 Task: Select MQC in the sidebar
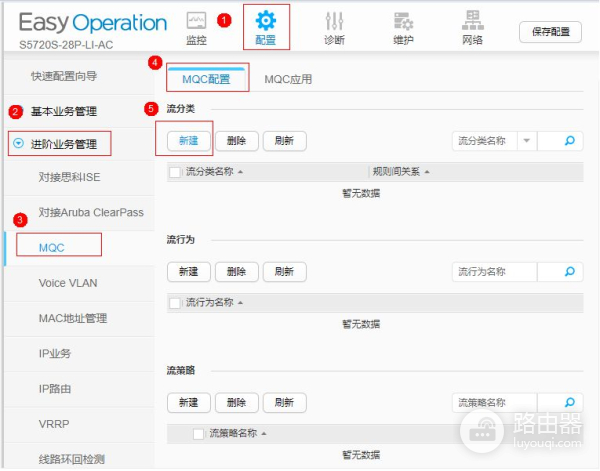52,248
